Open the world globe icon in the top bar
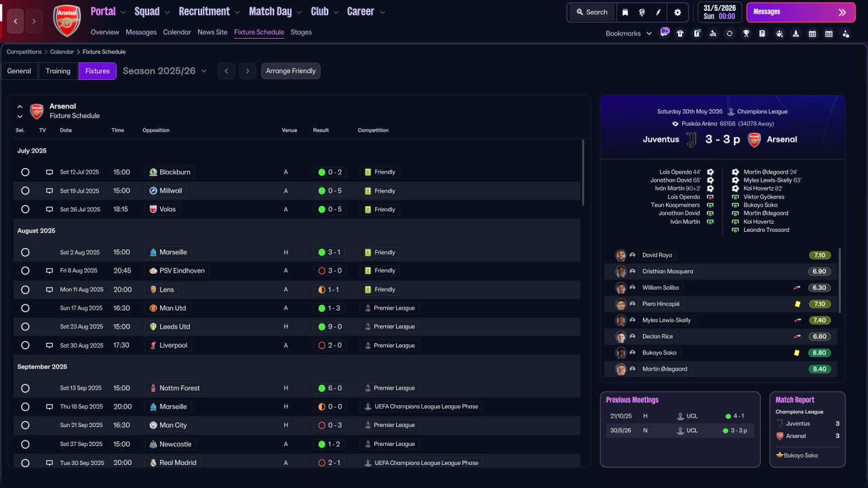 pyautogui.click(x=642, y=12)
